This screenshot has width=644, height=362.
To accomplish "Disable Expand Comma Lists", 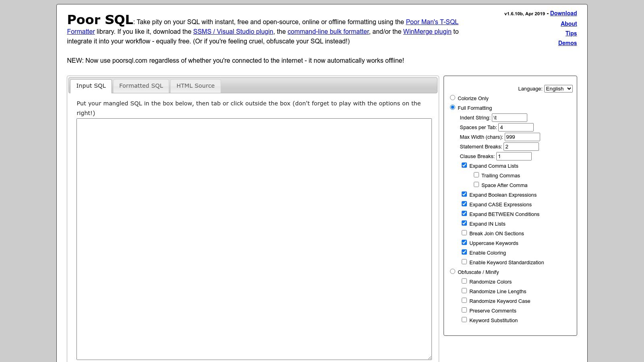I will [x=464, y=165].
